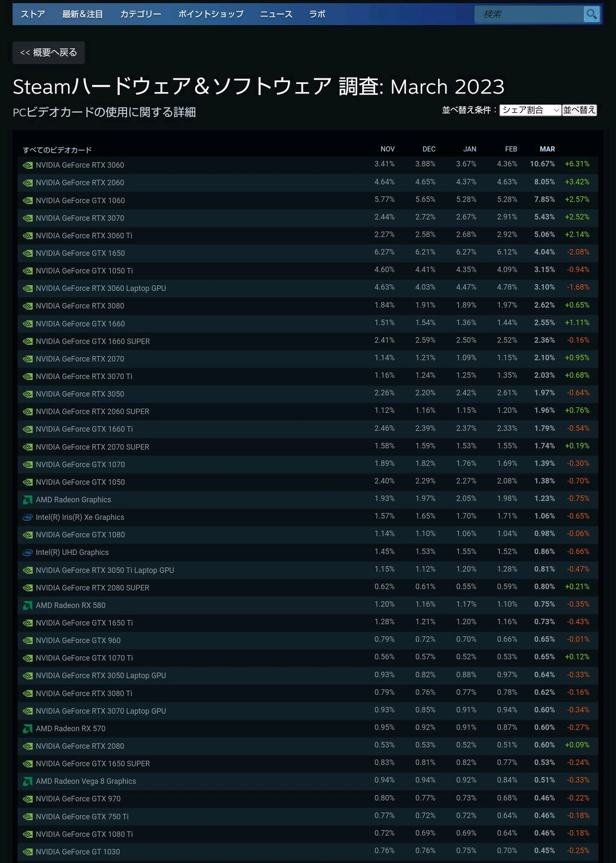Screen dimensions: 616x863
Task: Click the MAR column header
Action: pos(547,149)
